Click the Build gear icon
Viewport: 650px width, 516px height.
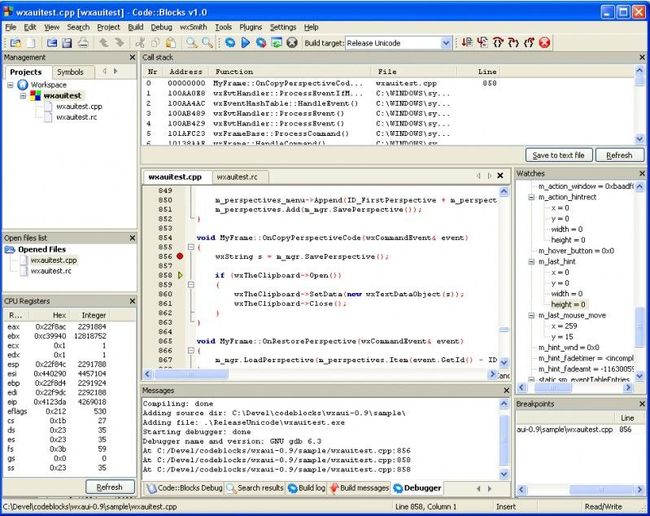pos(230,43)
